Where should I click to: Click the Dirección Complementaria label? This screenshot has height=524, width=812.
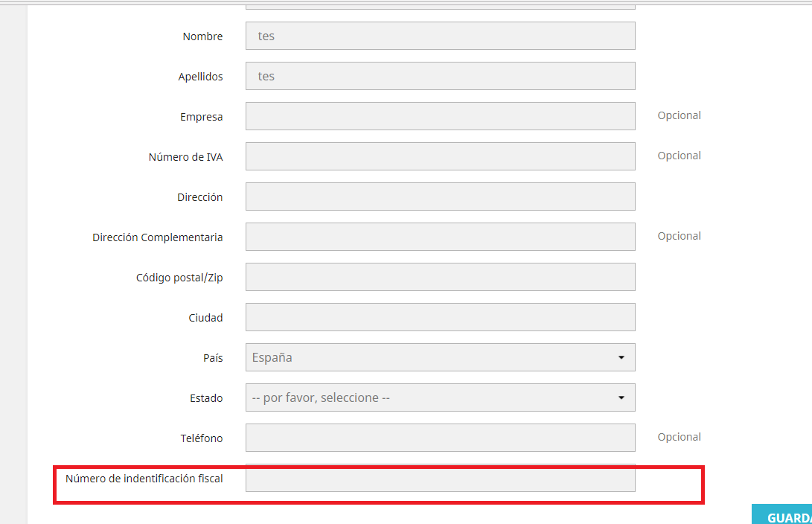click(x=158, y=237)
